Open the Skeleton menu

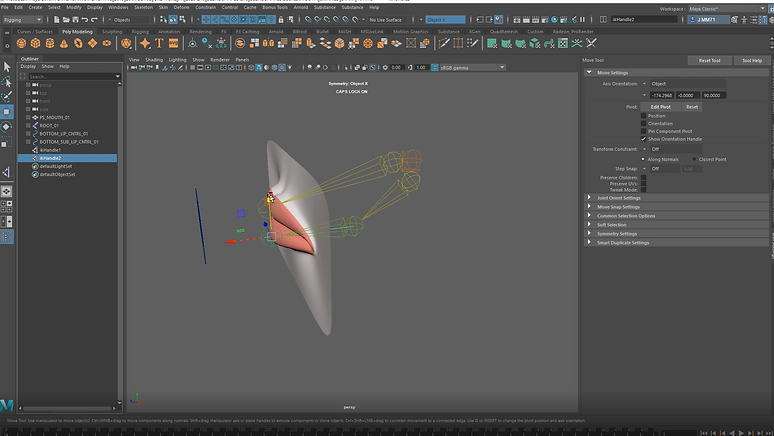pos(143,7)
